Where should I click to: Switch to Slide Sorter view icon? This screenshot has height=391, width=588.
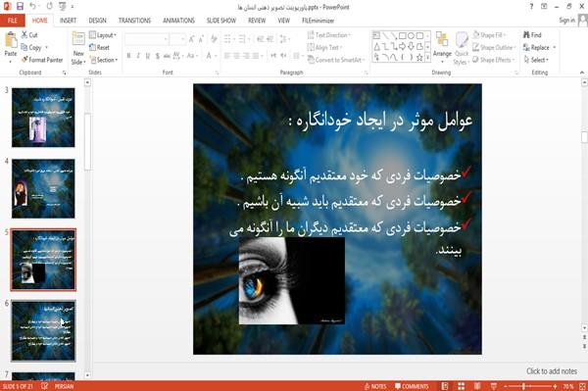(461, 386)
